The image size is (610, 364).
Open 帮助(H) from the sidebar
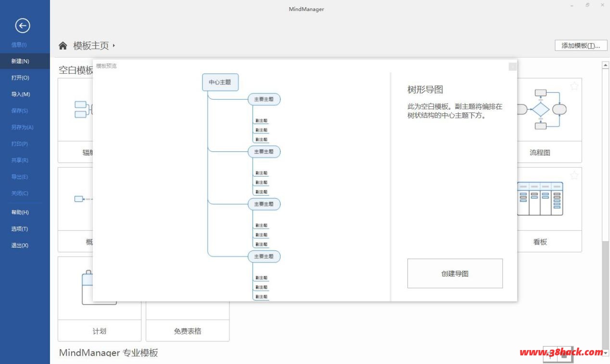tap(25, 212)
